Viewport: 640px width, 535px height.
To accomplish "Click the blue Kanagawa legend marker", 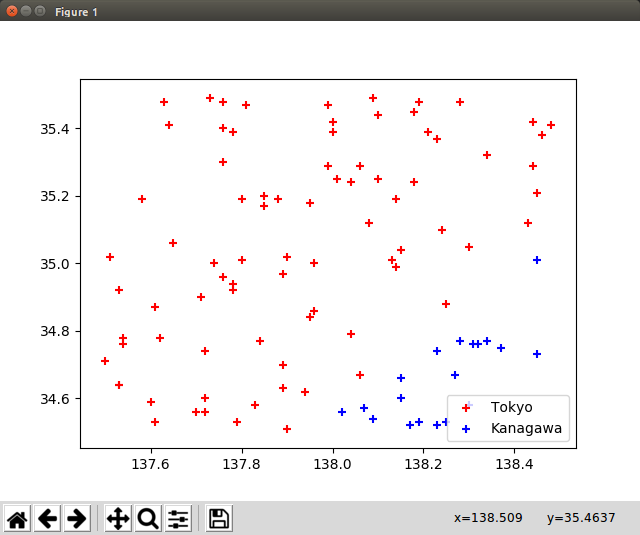I will coord(466,429).
